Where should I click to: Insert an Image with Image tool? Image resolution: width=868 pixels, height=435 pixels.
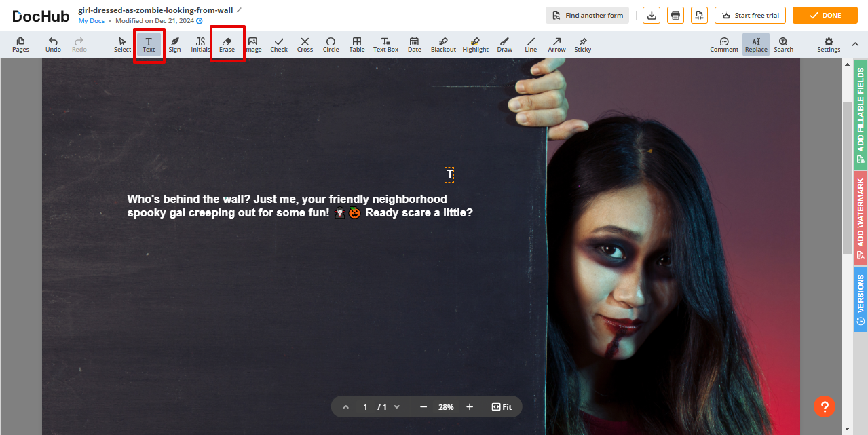pos(253,45)
